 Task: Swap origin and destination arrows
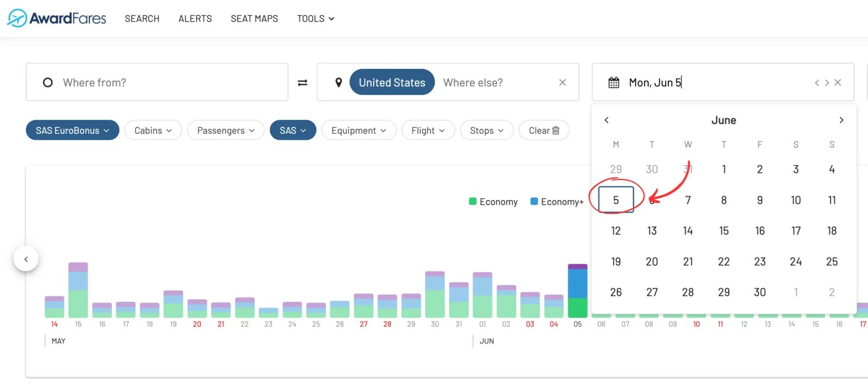click(303, 82)
